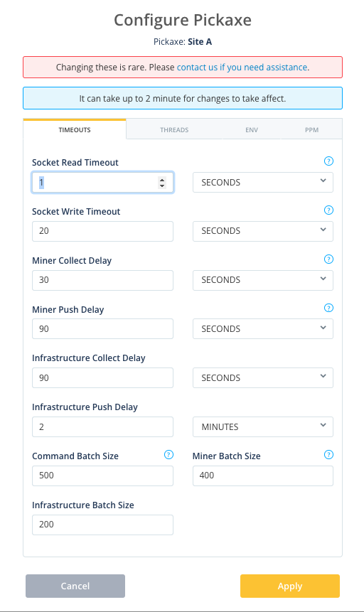The width and height of the screenshot is (364, 612).
Task: Switch to the PPM tab
Action: click(311, 129)
